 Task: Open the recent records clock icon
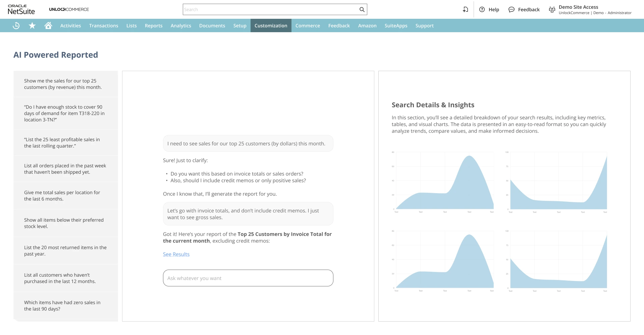click(16, 26)
